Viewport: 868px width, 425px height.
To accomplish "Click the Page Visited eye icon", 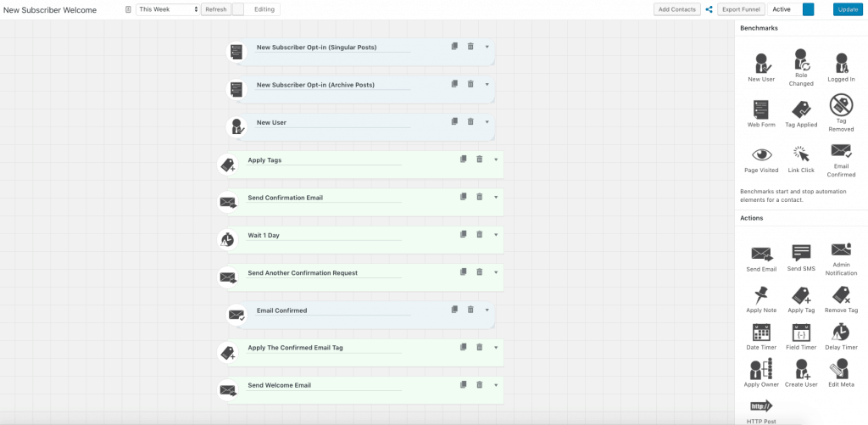I will pyautogui.click(x=760, y=154).
